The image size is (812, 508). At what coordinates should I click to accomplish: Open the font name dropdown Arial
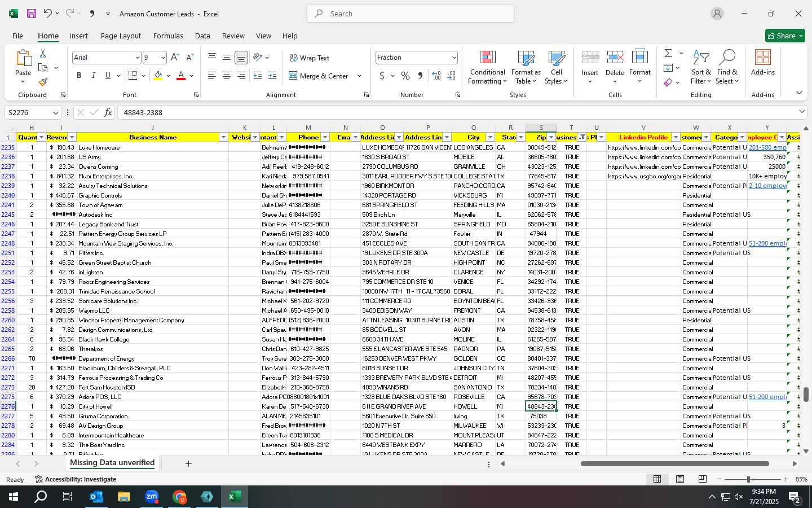coord(137,58)
